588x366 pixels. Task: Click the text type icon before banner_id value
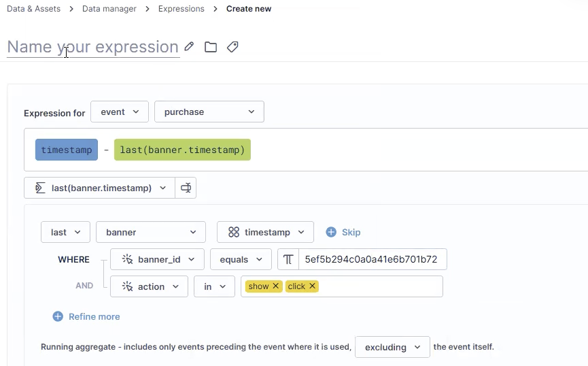click(288, 259)
